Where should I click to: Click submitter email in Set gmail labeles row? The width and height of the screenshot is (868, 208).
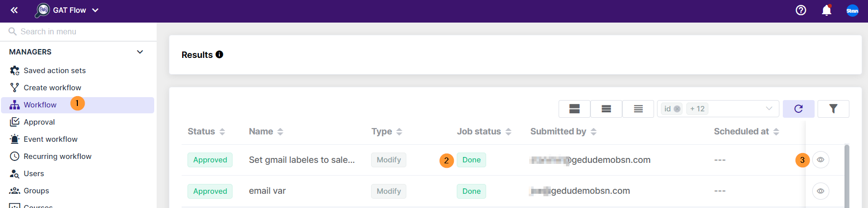[590, 160]
